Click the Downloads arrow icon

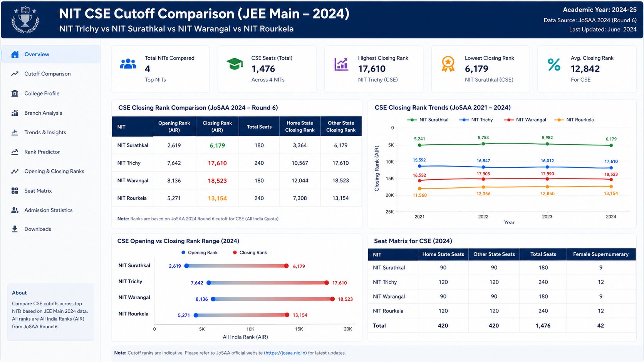pos(15,229)
